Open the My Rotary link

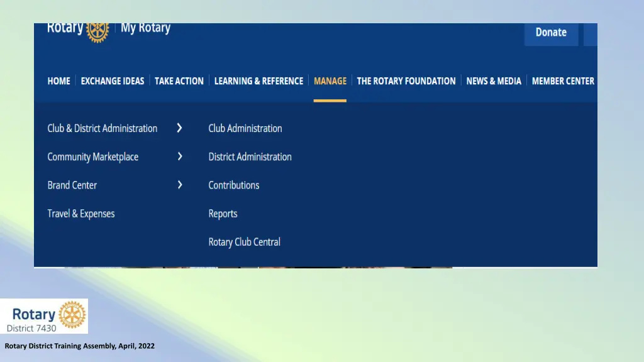pyautogui.click(x=145, y=28)
